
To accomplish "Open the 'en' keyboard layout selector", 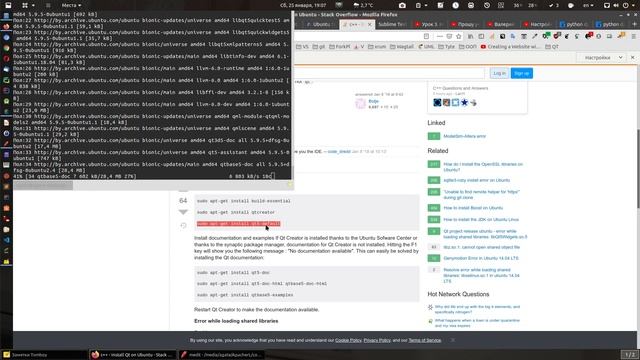I will [588, 5].
